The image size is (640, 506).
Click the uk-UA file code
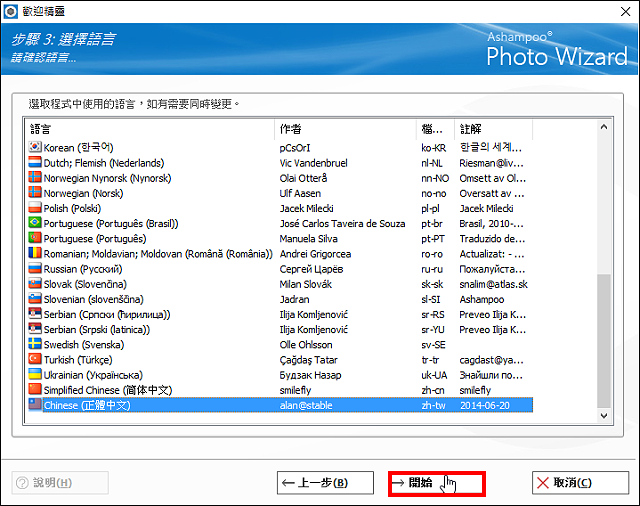[x=434, y=375]
